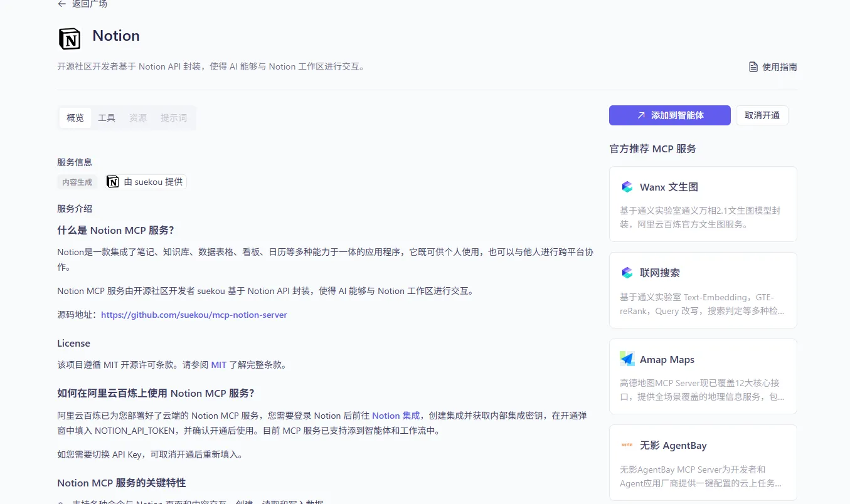Click the 官方推荐 MCP 服务 heading

click(652, 149)
